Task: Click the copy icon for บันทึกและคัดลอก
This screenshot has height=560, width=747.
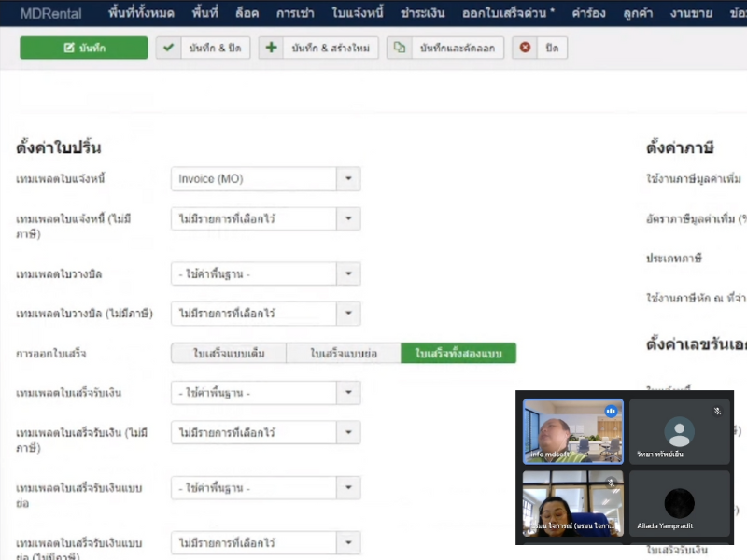Action: pyautogui.click(x=400, y=48)
